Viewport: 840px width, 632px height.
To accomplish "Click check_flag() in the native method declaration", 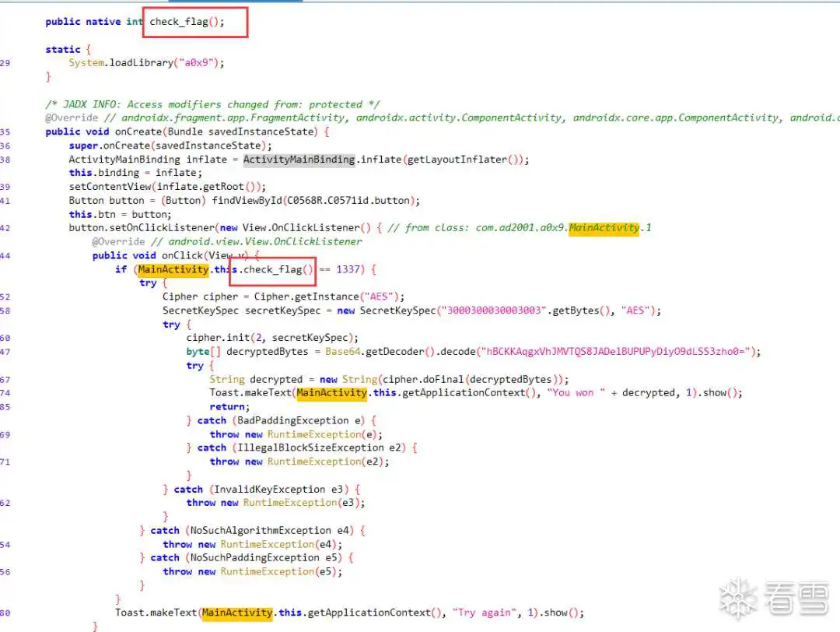I will tap(187, 22).
